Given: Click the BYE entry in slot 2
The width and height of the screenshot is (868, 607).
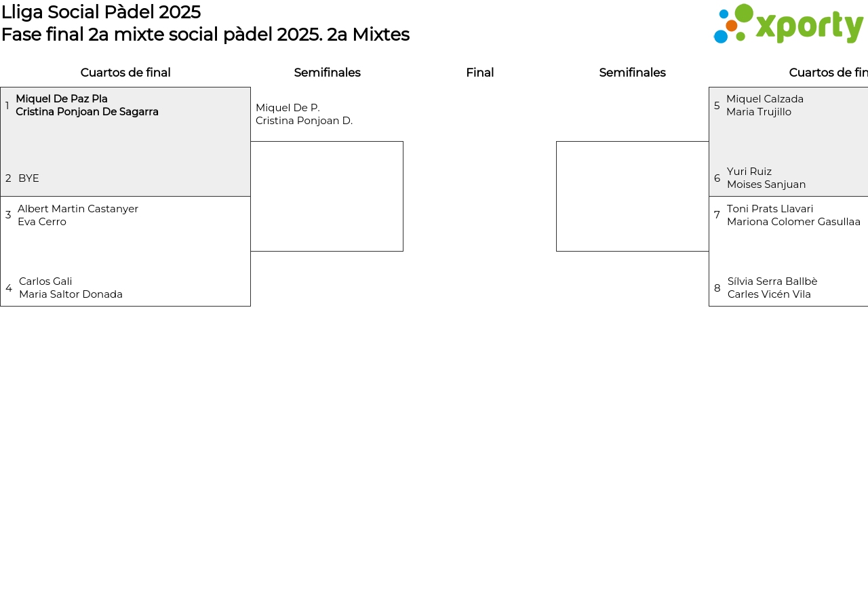Looking at the screenshot, I should click(28, 178).
